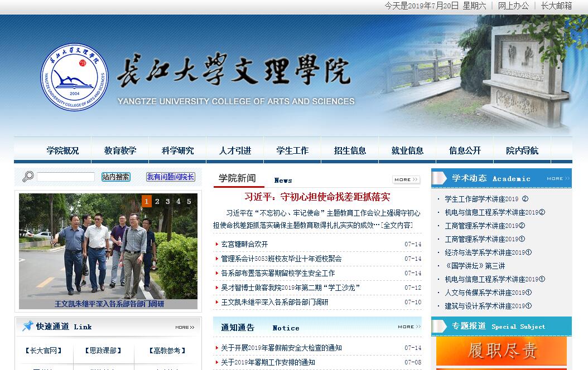The height and width of the screenshot is (370, 588).
Task: Switch slideshow to image 5
Action: [189, 202]
